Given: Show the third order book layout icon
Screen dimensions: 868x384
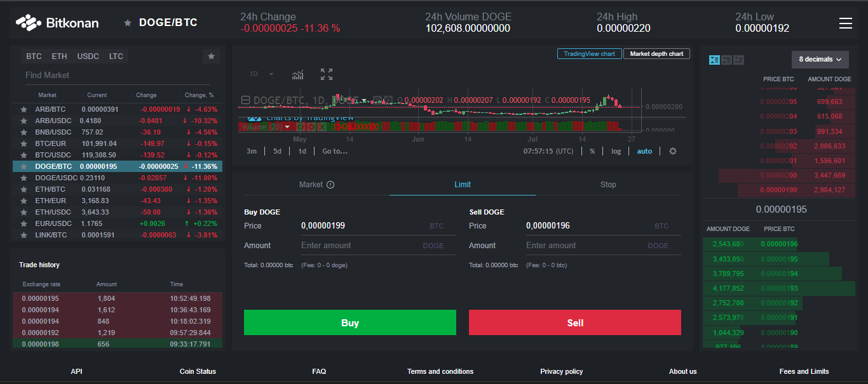Looking at the screenshot, I should pyautogui.click(x=738, y=60).
